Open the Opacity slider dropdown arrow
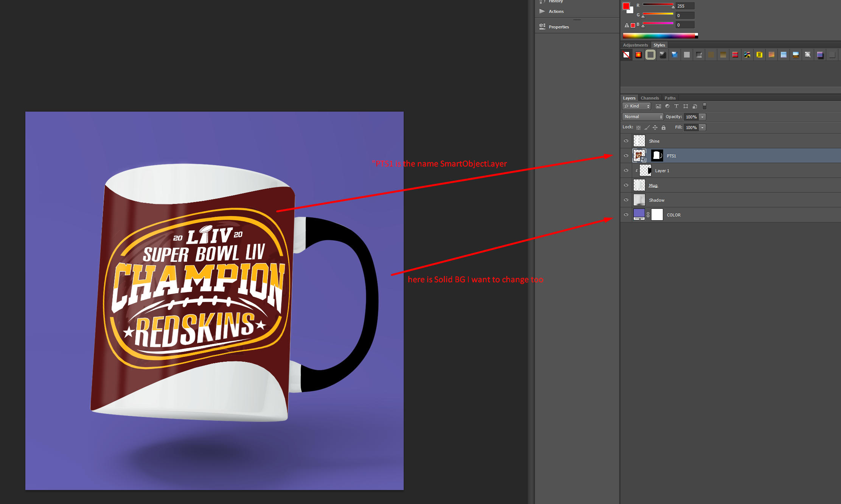Image resolution: width=841 pixels, height=504 pixels. pos(703,117)
